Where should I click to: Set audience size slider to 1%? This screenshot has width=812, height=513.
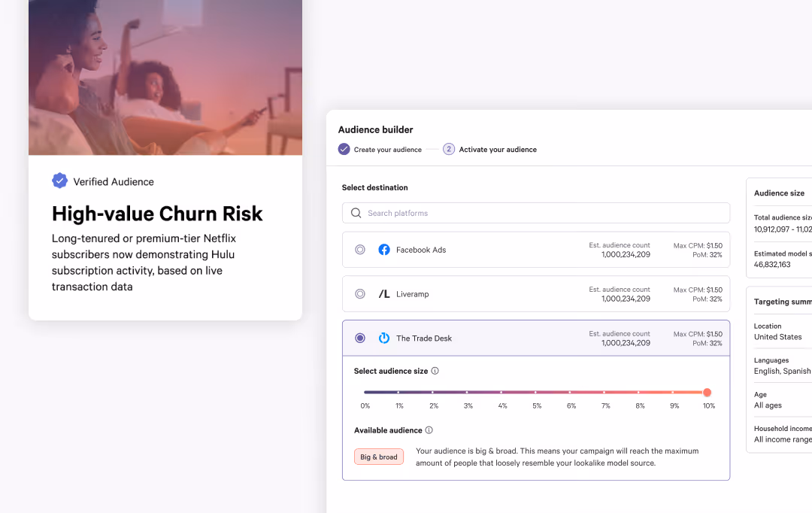click(398, 392)
